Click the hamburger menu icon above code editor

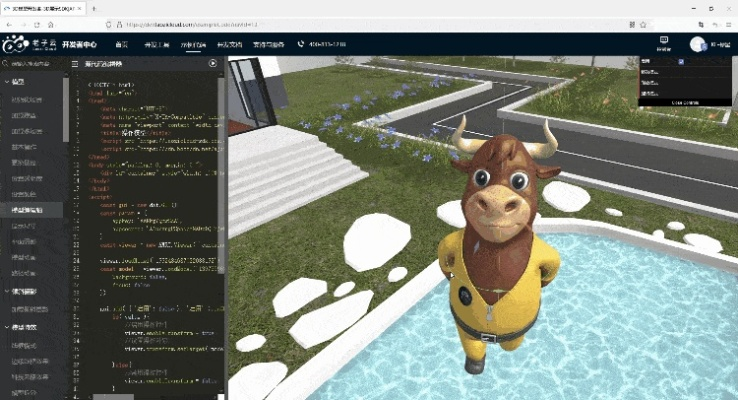(x=75, y=64)
